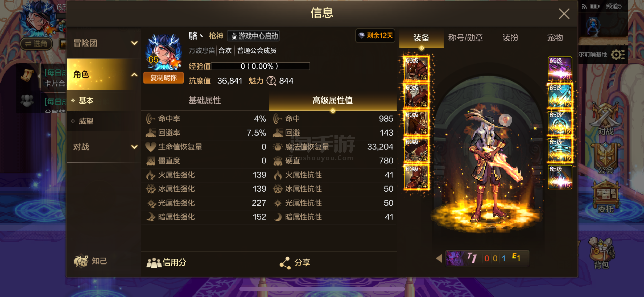Click the 经验值 experience progress bar
Screen dimensions: 644x297
click(260, 66)
